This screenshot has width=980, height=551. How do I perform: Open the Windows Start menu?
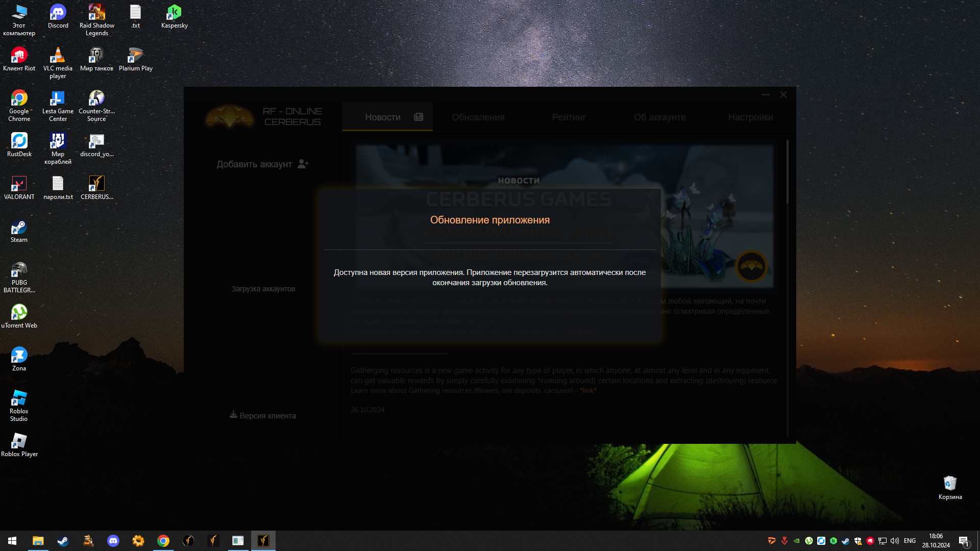click(12, 541)
